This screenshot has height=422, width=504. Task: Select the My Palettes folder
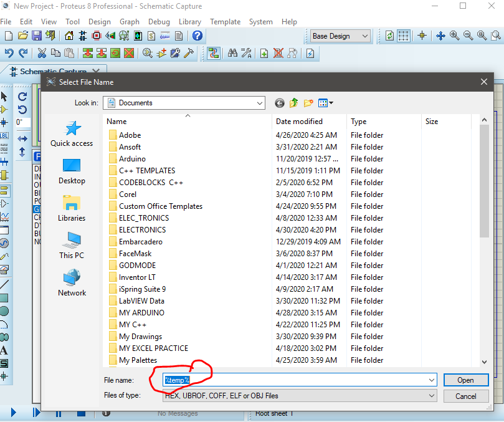click(138, 360)
